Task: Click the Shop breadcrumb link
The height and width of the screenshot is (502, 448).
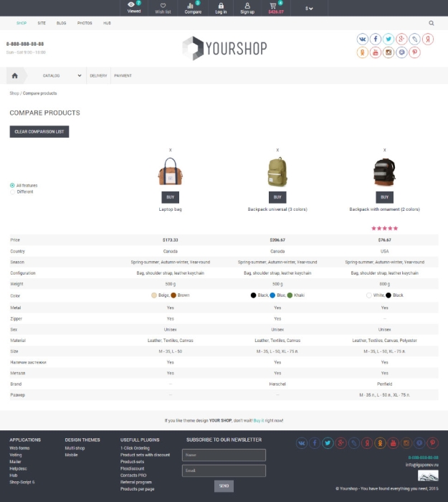Action: click(x=14, y=93)
